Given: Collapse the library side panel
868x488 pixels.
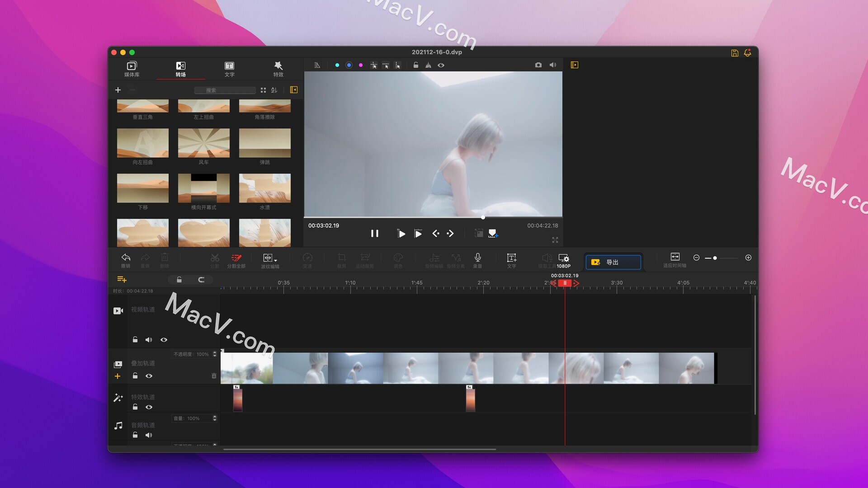Looking at the screenshot, I should (294, 90).
